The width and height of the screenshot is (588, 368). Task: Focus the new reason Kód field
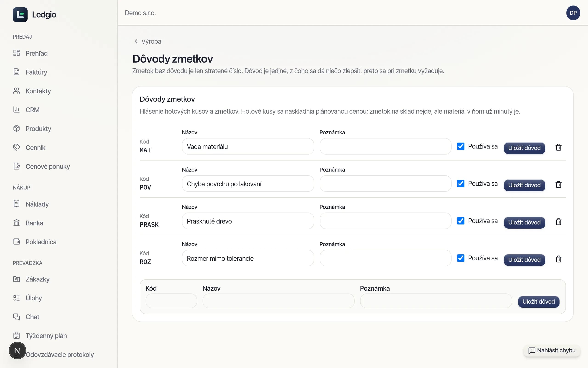[x=171, y=301]
